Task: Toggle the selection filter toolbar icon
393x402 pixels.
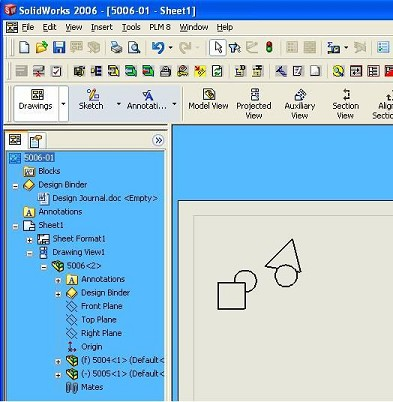Action: [x=235, y=48]
